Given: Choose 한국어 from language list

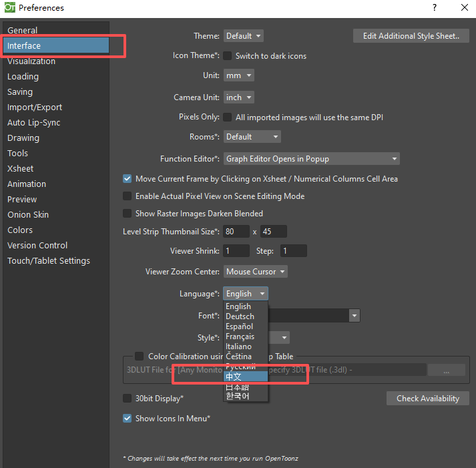Looking at the screenshot, I should [x=246, y=396].
